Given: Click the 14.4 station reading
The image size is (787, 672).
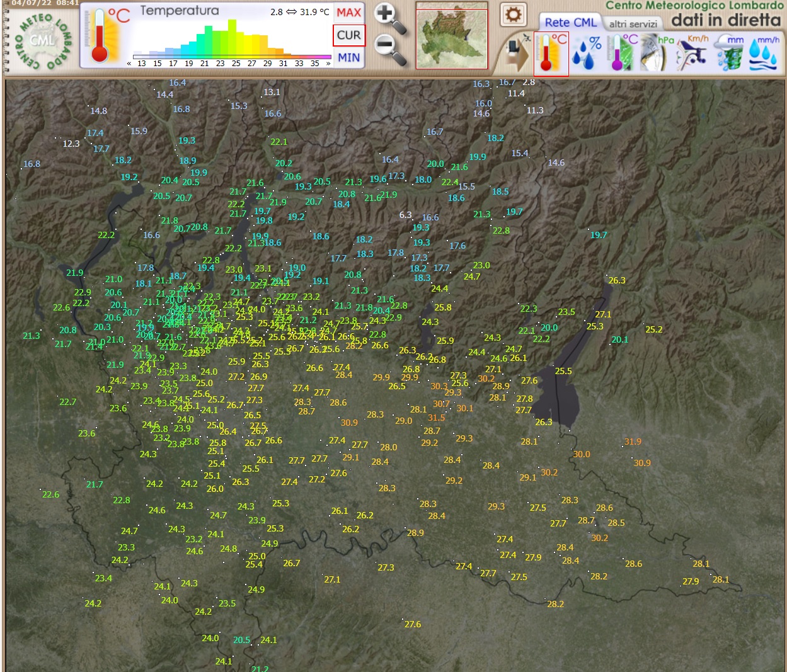Looking at the screenshot, I should pos(164,94).
